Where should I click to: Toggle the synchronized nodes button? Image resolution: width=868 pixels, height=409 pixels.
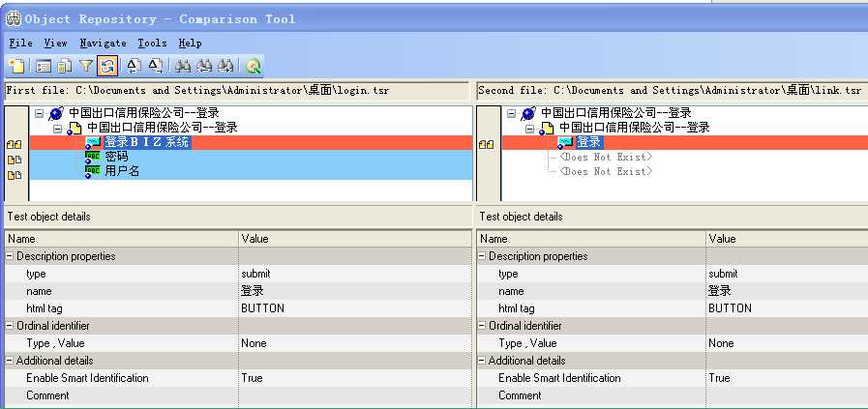[x=106, y=67]
